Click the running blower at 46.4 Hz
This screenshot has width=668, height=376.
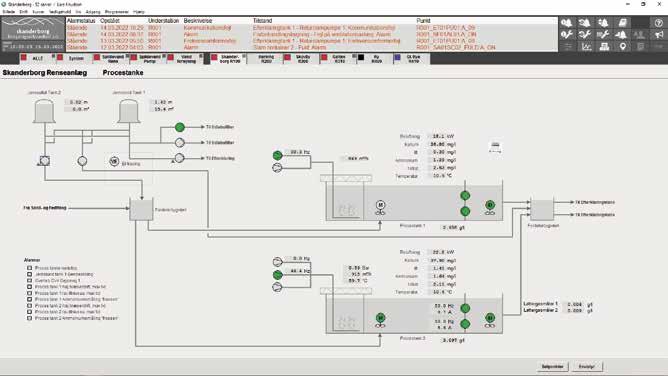point(277,275)
